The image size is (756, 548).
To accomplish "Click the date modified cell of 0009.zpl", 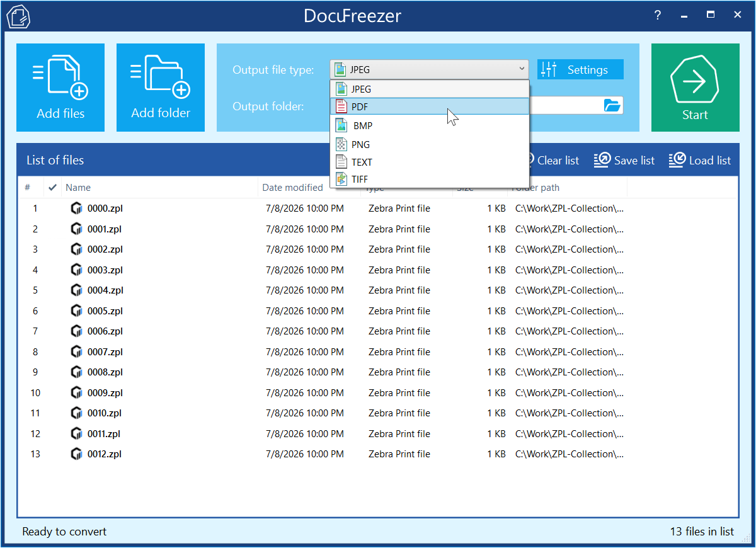I will (305, 393).
